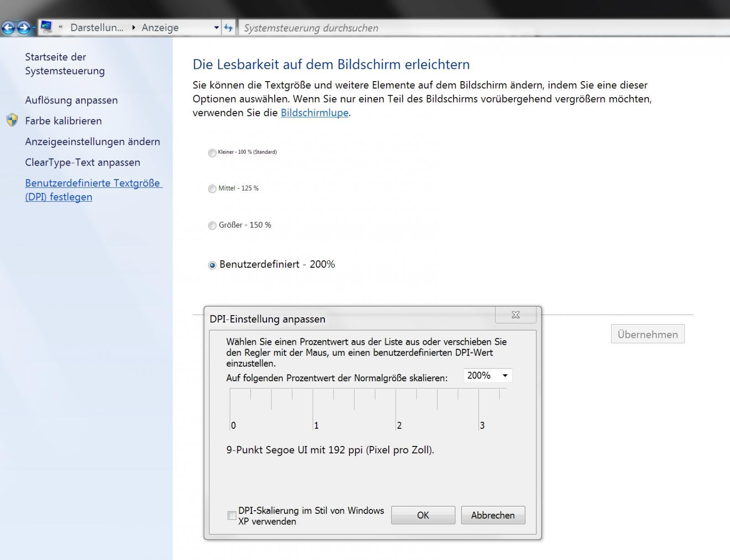Open the Bildschirmlupe link
730x560 pixels.
tap(314, 113)
